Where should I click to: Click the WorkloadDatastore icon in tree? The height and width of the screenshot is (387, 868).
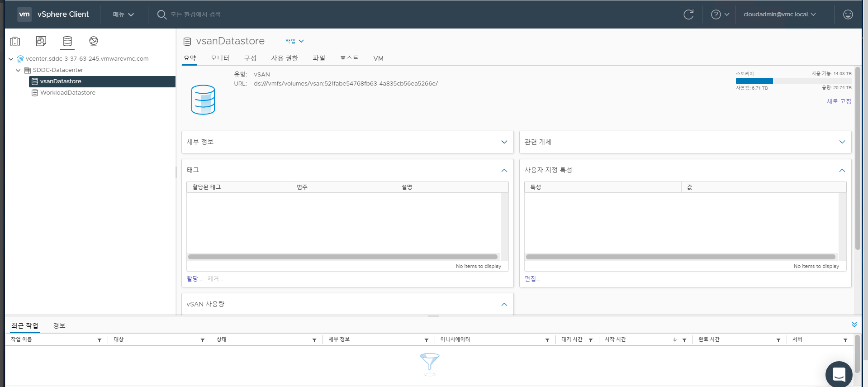pos(35,93)
